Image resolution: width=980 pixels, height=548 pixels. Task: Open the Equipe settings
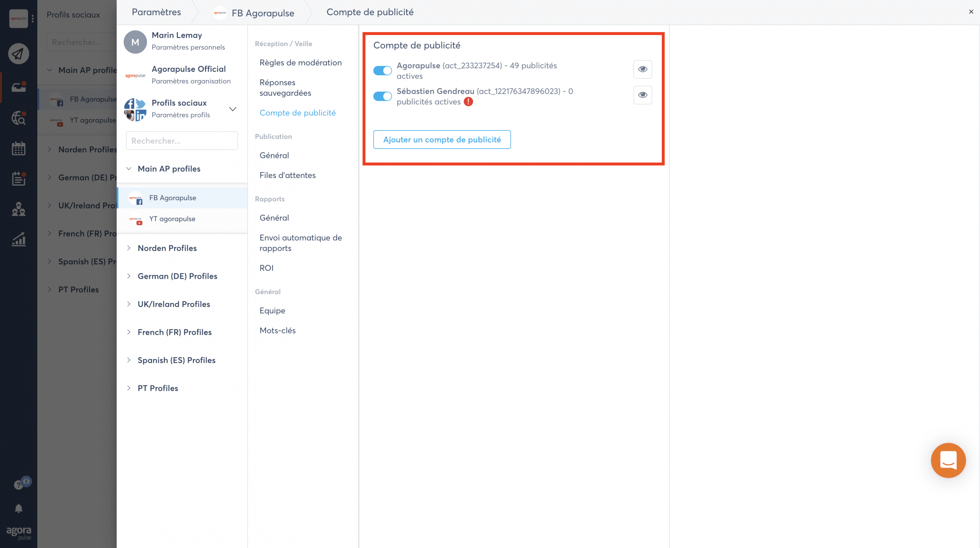(273, 310)
